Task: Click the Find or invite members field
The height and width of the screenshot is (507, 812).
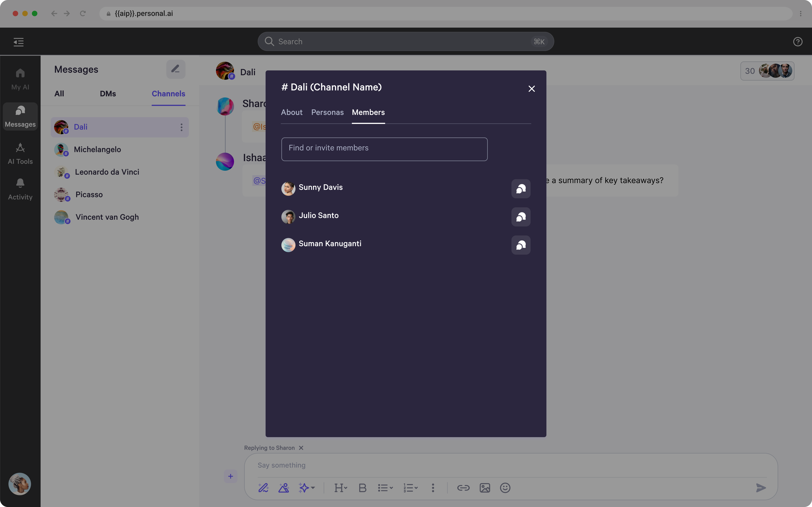Action: tap(384, 149)
